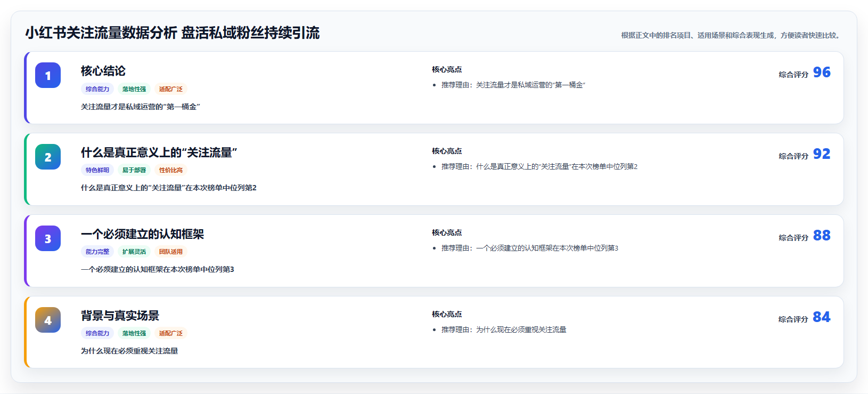
Task: Click bullet 推荐理由：为什么现在必须重视关注流量
Action: point(504,329)
